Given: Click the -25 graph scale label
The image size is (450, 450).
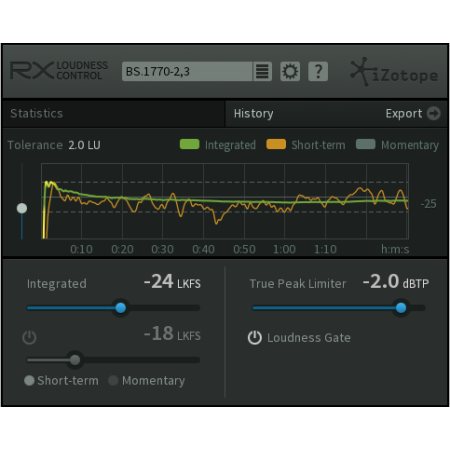Looking at the screenshot, I should 428,204.
